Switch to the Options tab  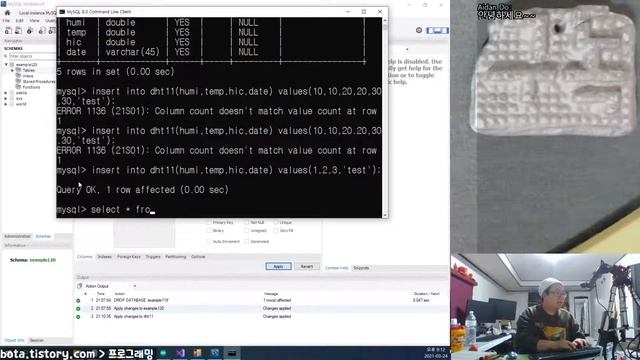pyautogui.click(x=198, y=257)
